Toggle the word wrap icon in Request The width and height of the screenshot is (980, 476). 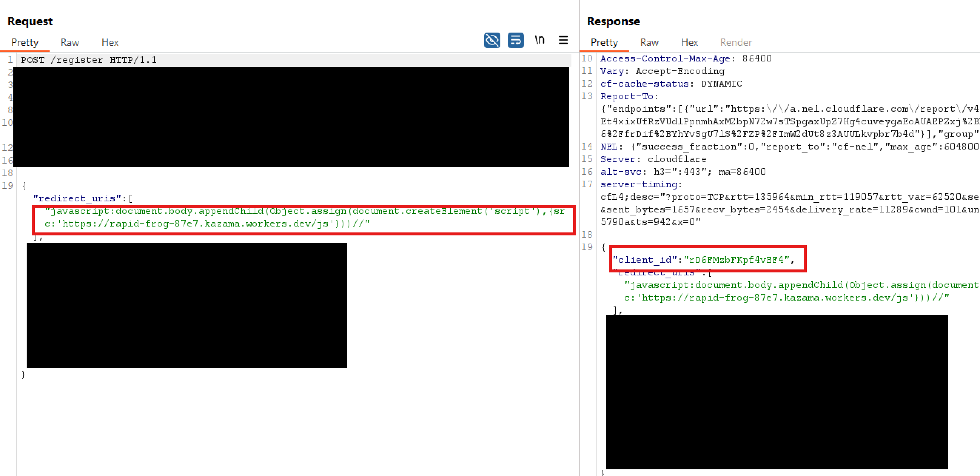[x=516, y=40]
